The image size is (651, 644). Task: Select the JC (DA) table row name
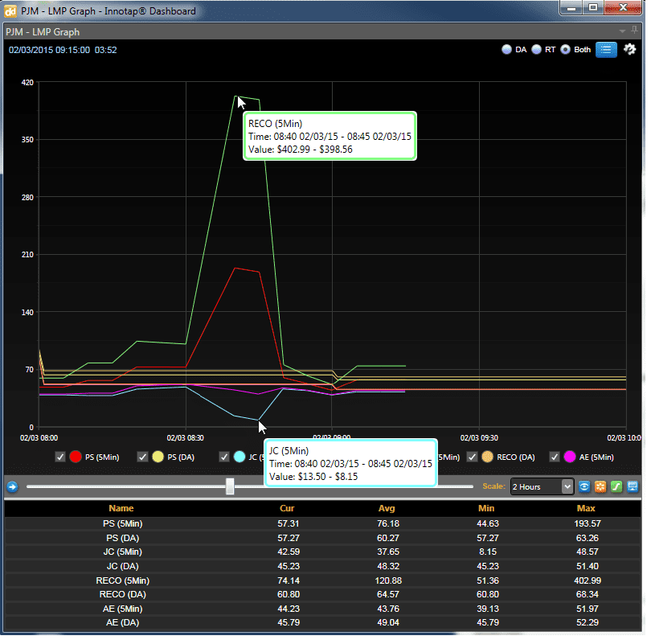pos(122,566)
